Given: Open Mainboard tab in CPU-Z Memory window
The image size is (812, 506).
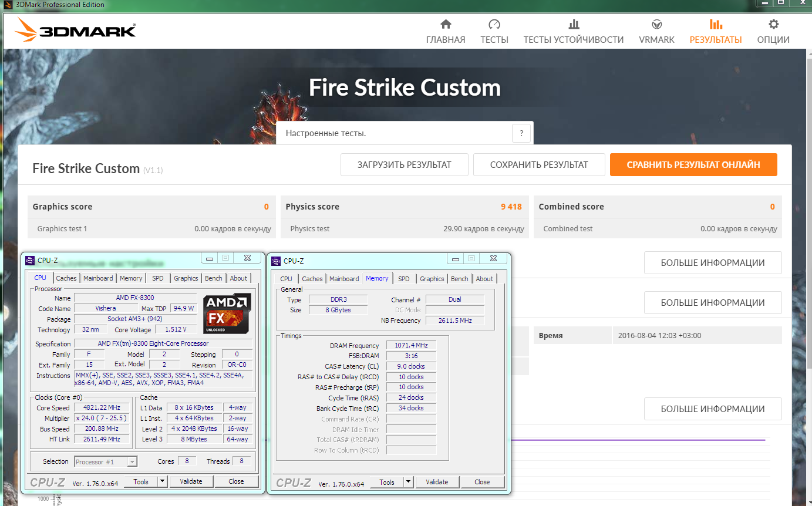Looking at the screenshot, I should click(x=344, y=279).
